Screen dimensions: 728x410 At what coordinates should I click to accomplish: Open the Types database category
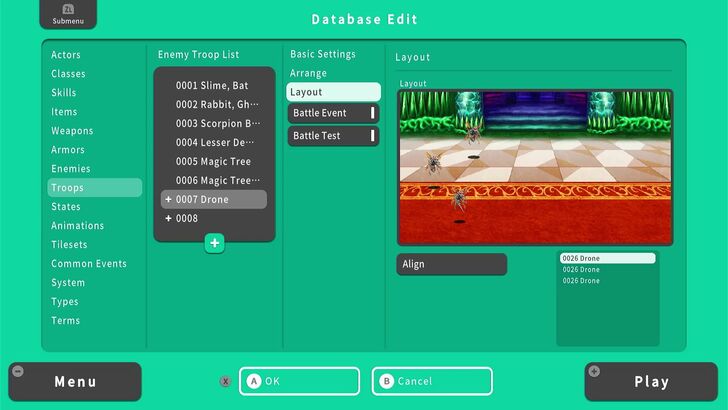[x=65, y=302]
